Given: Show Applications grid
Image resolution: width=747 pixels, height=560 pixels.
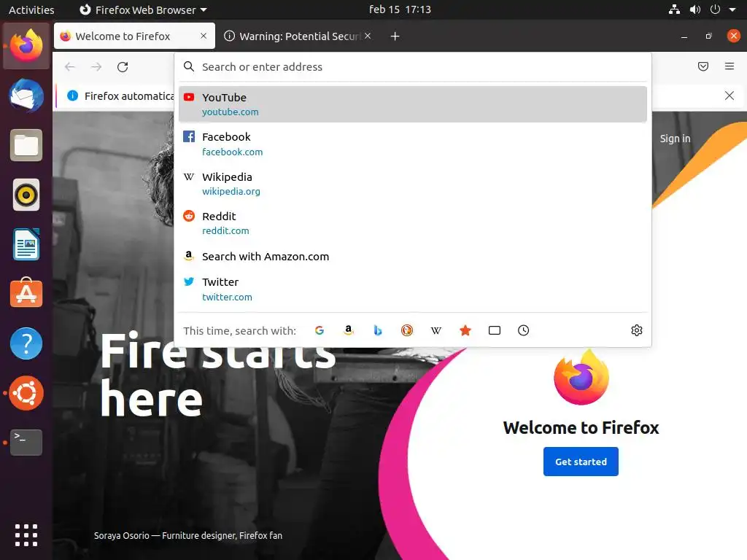Looking at the screenshot, I should click(x=26, y=535).
